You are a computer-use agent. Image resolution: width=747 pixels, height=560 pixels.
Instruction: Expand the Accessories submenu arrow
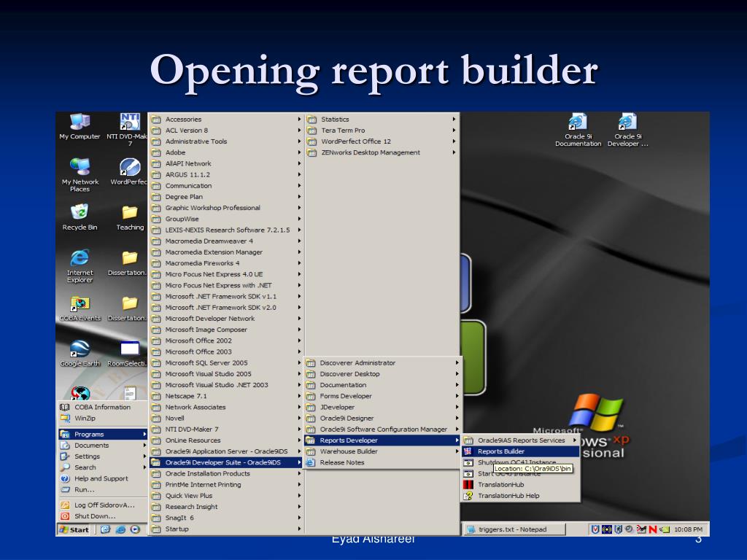pyautogui.click(x=299, y=120)
